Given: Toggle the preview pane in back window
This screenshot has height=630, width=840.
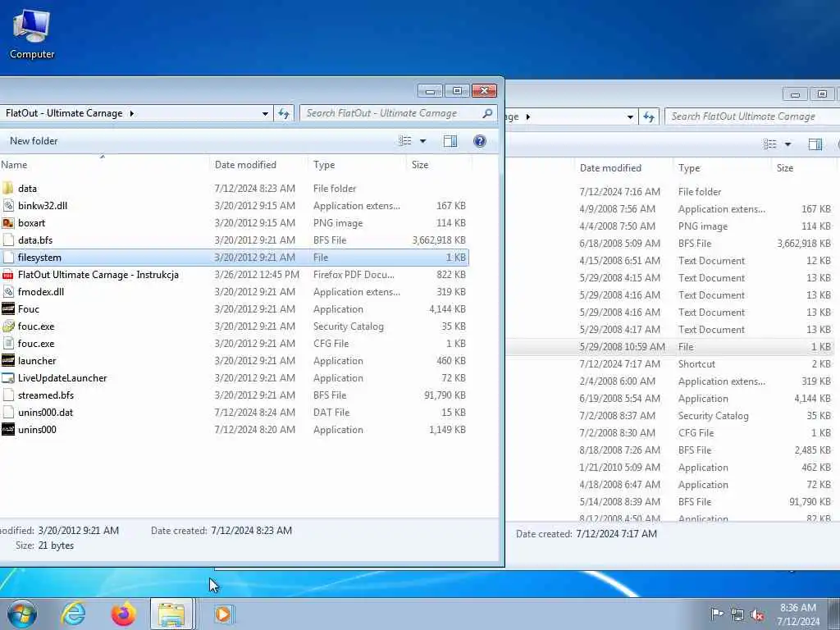Looking at the screenshot, I should (x=815, y=144).
